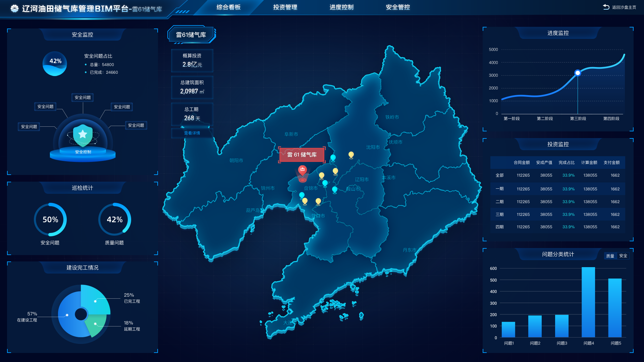Viewport: 644px width, 362px height.
Task: Click the platform logo icon in header
Action: coord(14,9)
